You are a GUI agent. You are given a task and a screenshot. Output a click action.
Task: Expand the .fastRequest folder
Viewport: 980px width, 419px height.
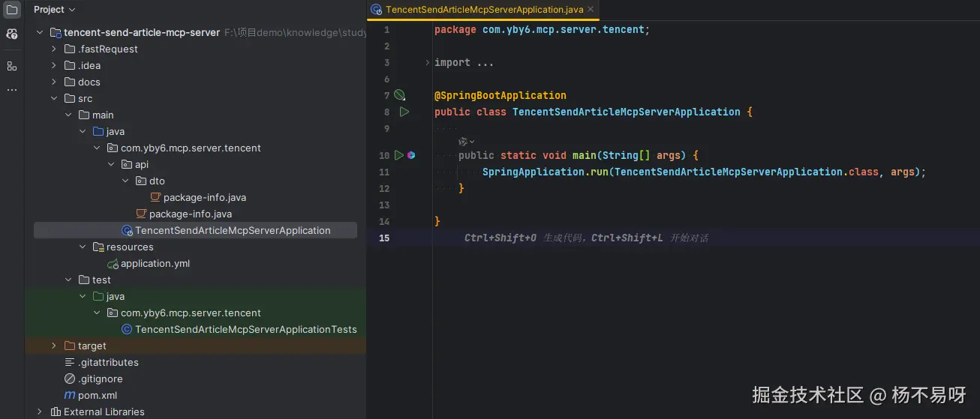click(54, 49)
